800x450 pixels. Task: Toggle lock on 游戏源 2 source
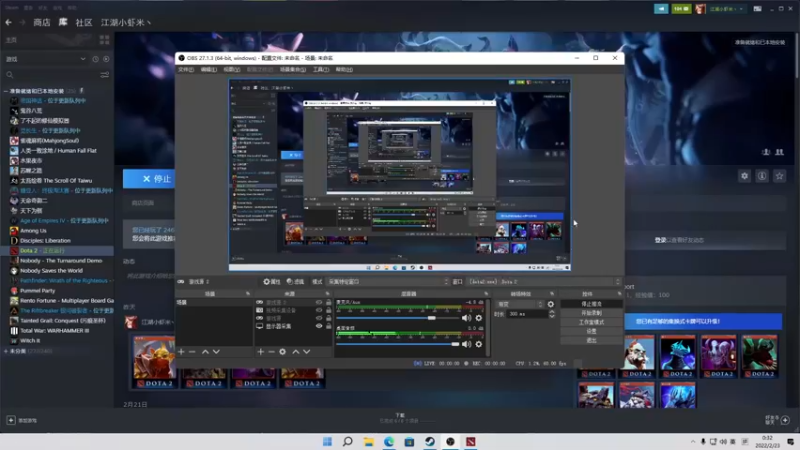pyautogui.click(x=329, y=302)
